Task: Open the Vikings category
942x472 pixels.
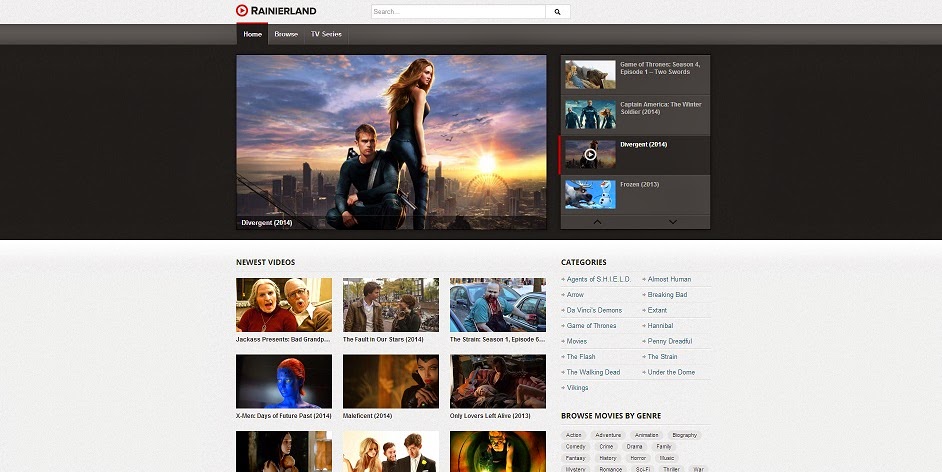Action: (x=577, y=388)
